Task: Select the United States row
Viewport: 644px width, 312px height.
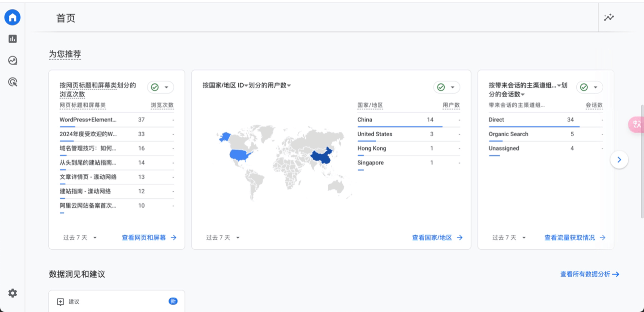Action: pos(408,134)
